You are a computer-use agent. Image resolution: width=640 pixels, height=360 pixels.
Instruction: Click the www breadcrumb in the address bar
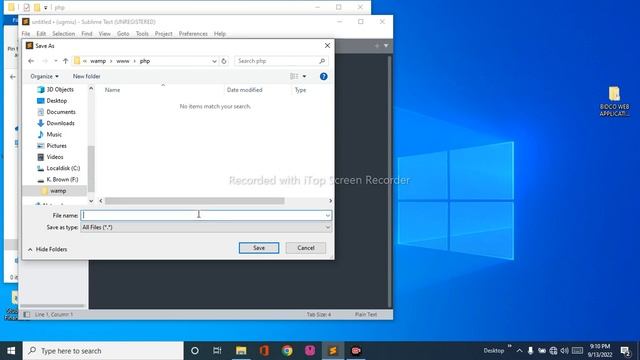click(x=122, y=61)
